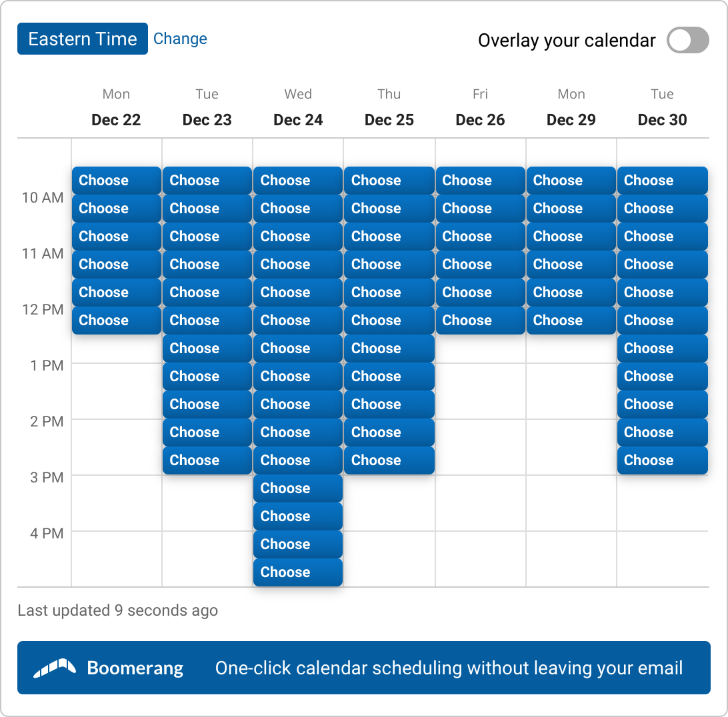Choose the last available slot on Mon Dec 22
Screen dimensions: 728x717
(x=115, y=321)
